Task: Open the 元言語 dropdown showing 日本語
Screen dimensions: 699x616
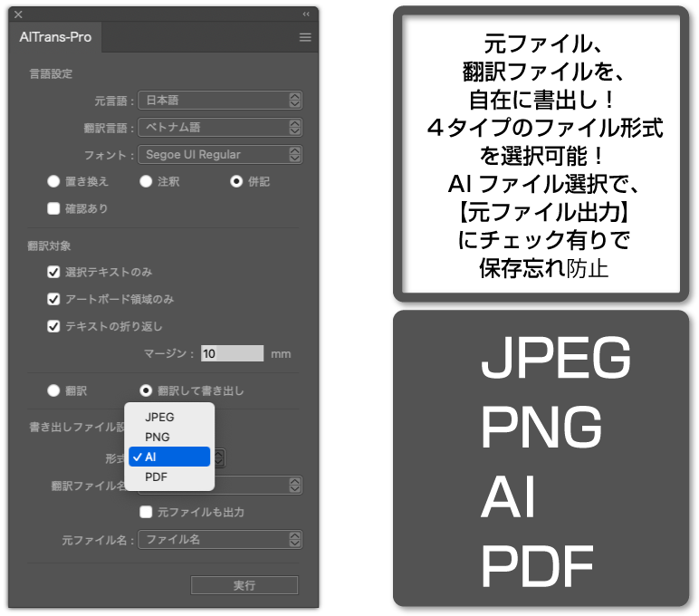Action: pos(220,100)
